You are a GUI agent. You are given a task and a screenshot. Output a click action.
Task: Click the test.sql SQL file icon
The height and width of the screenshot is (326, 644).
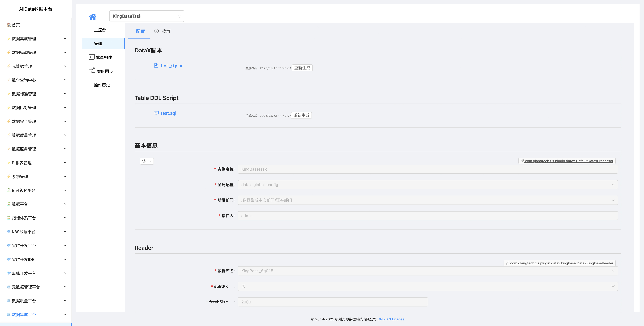pos(156,113)
